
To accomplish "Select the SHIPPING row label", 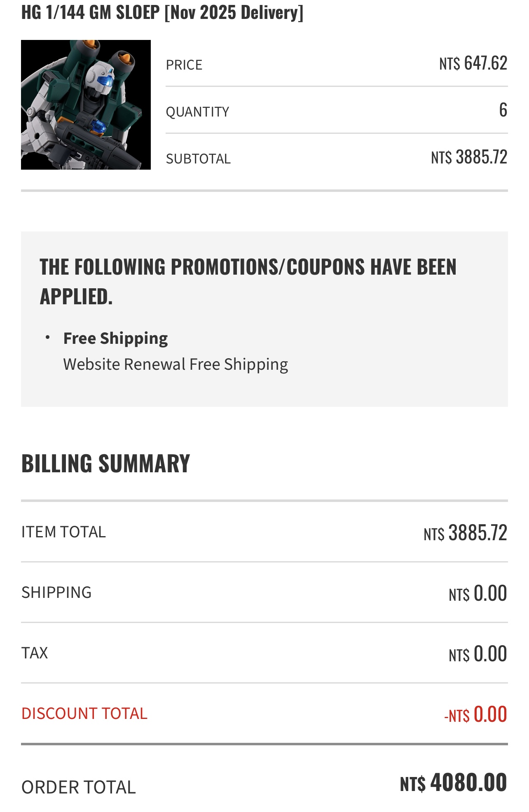I will (x=56, y=592).
